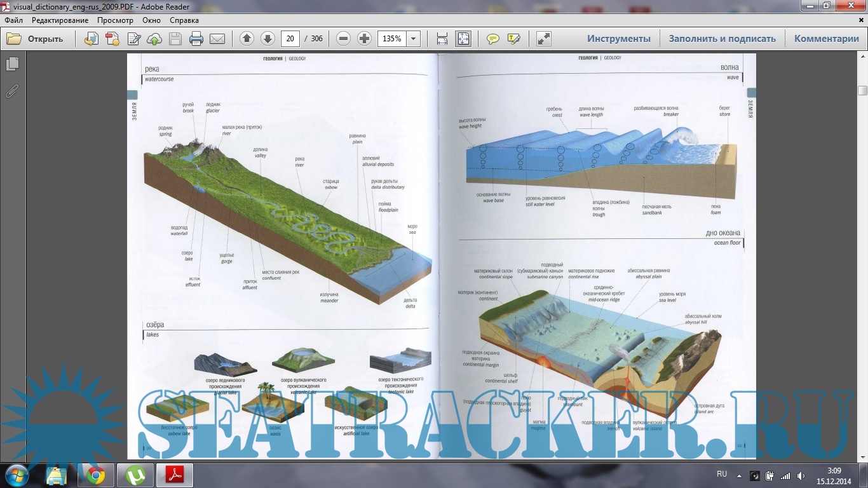Click the send by email envelope icon
The image size is (868, 488).
217,39
